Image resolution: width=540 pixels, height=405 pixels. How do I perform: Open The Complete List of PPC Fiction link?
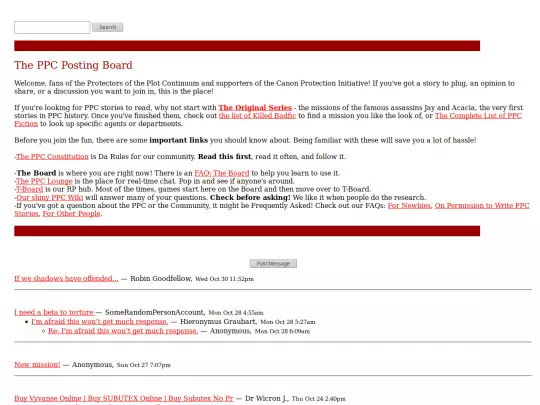tap(478, 116)
